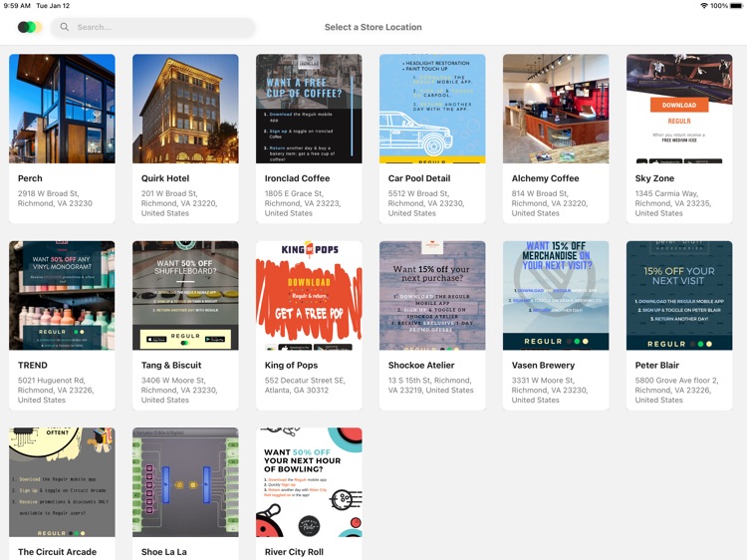Click the 9:59 AM clock in status bar
This screenshot has width=747, height=560.
pyautogui.click(x=17, y=6)
